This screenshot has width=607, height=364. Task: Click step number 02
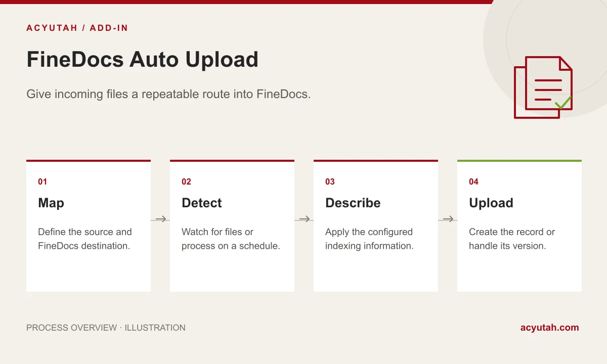[187, 181]
